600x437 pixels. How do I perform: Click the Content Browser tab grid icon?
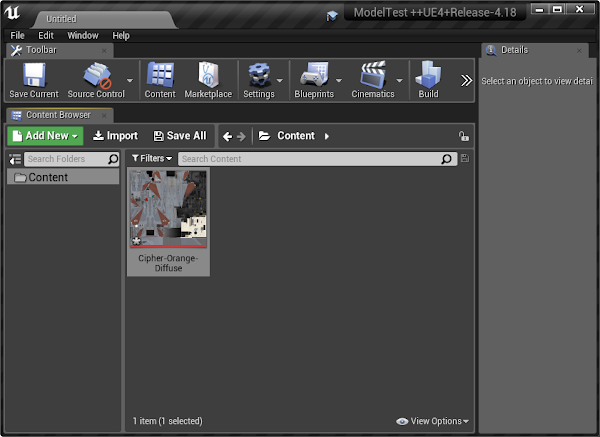click(16, 116)
